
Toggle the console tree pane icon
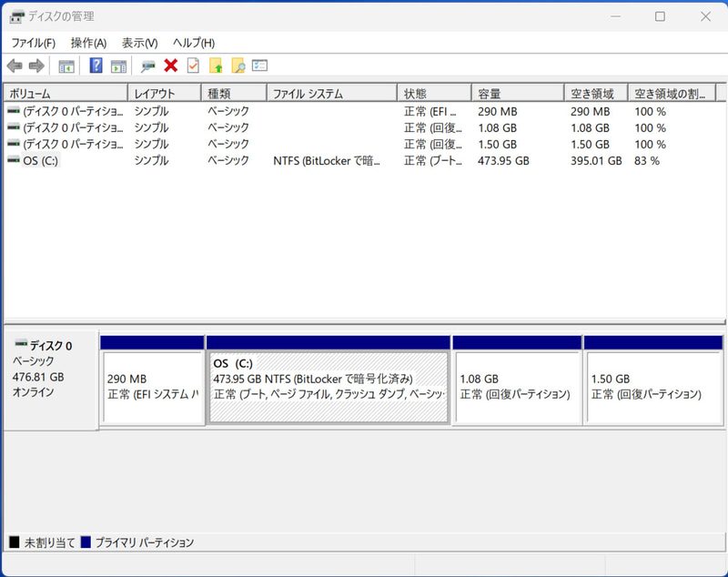click(x=66, y=66)
